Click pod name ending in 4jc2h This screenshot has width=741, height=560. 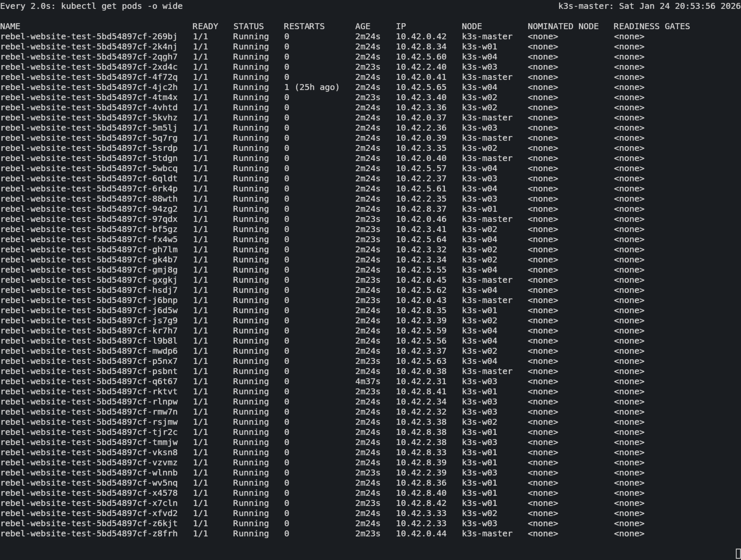pos(89,87)
